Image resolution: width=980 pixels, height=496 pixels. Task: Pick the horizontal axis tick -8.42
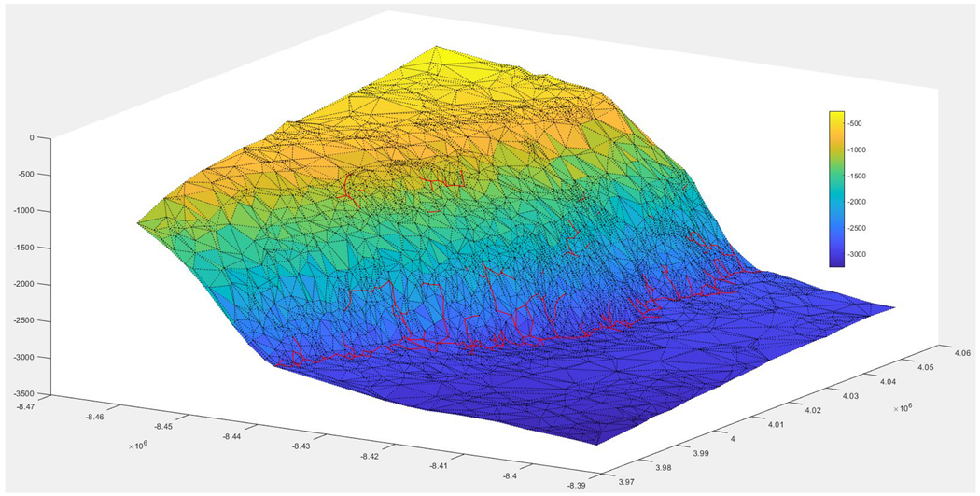(x=370, y=457)
